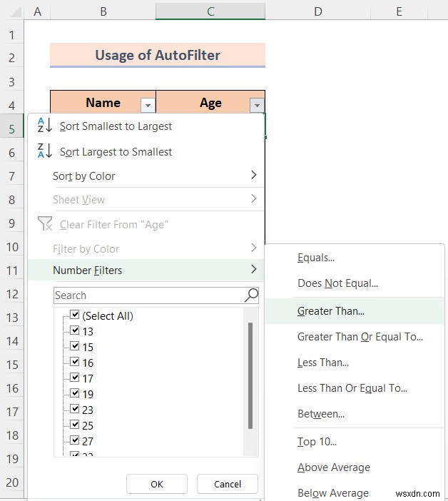Click the Usage of AutoFilter title cell
Screen dimensions: 448x501
158,55
